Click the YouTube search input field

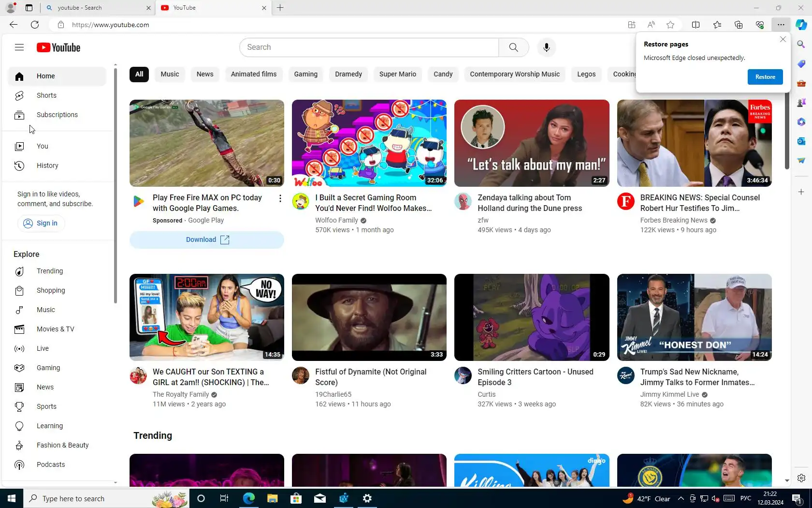pos(369,47)
